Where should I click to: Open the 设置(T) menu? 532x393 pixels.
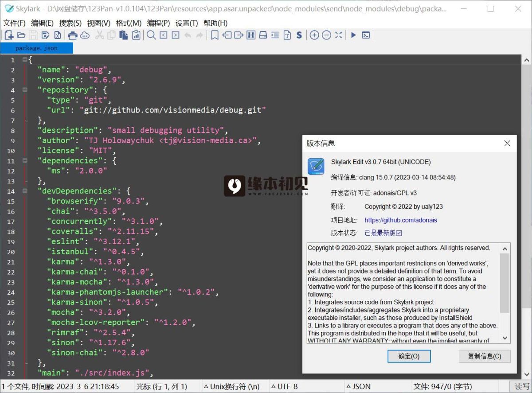(187, 23)
